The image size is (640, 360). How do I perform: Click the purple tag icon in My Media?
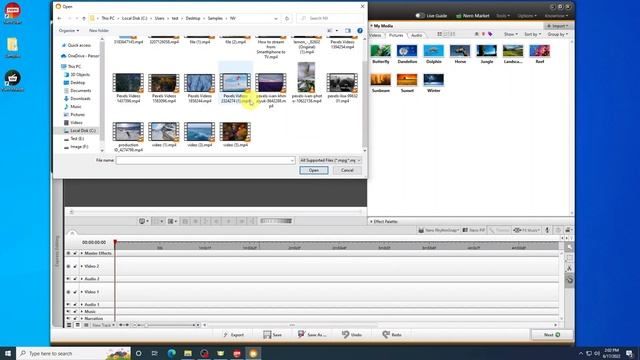pyautogui.click(x=490, y=34)
